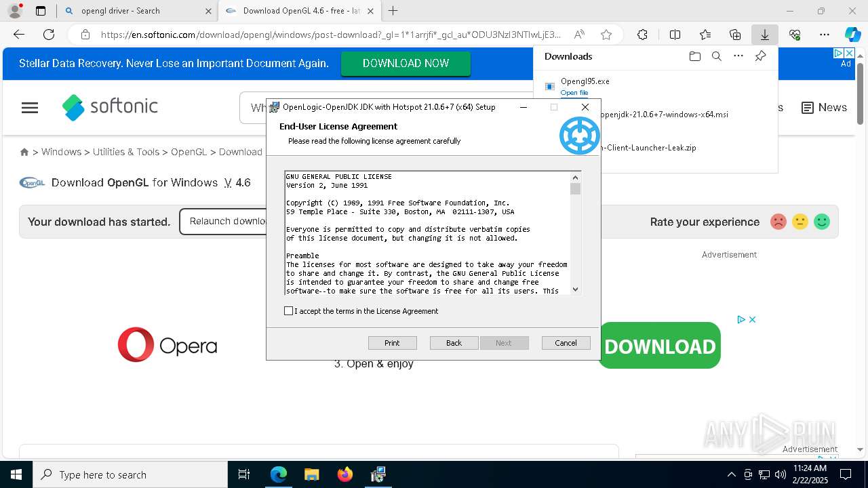The width and height of the screenshot is (868, 488).
Task: View site information lock icon
Action: coord(85,35)
